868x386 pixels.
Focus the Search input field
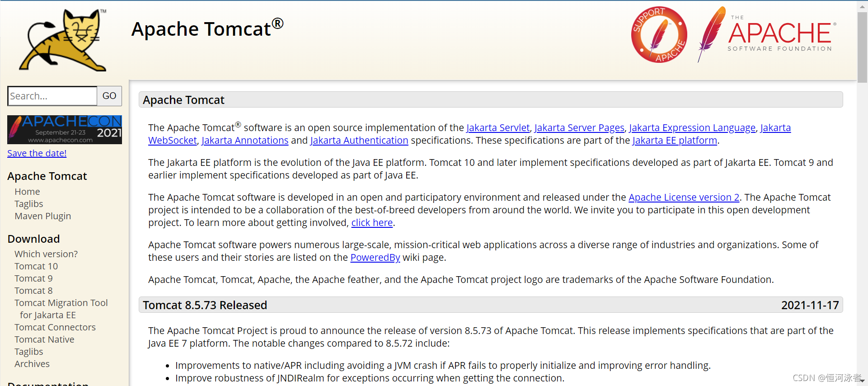tap(52, 96)
